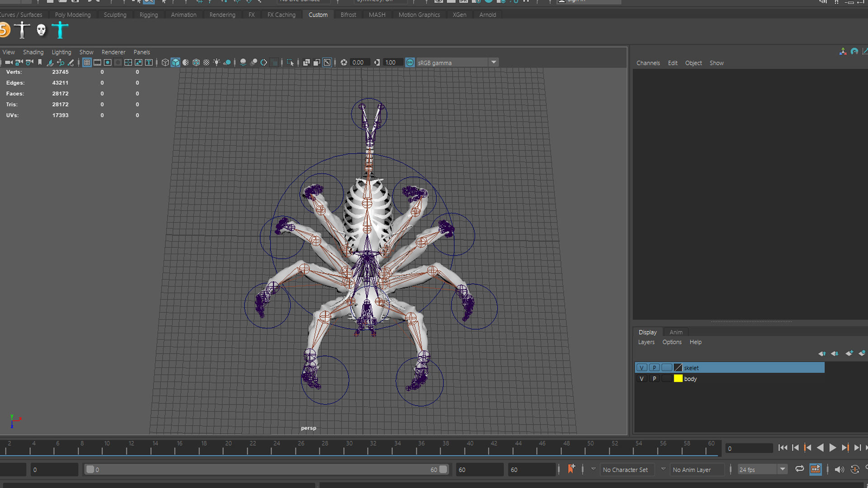The width and height of the screenshot is (868, 488).
Task: Click the grease pencil icon in viewport toolbar
Action: coord(71,62)
